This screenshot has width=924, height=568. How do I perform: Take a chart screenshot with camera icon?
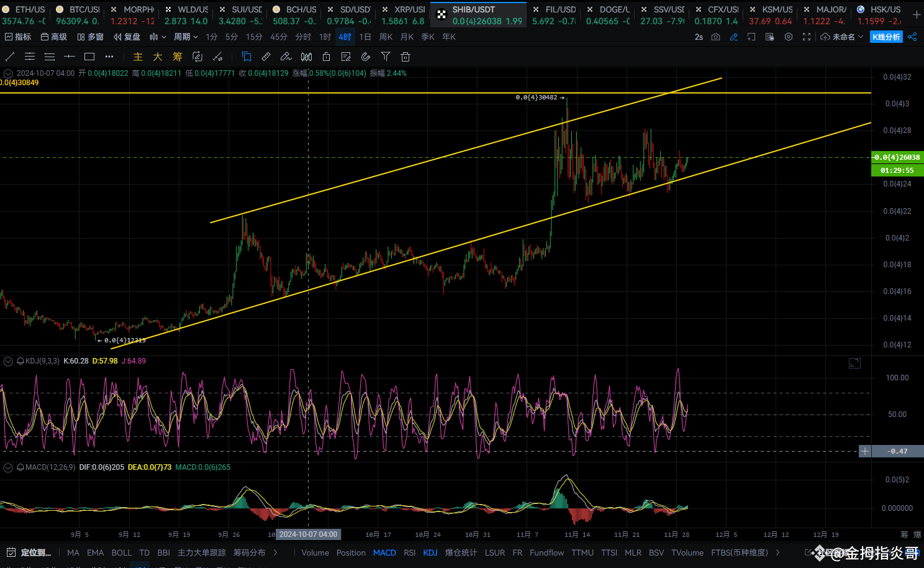click(x=716, y=37)
